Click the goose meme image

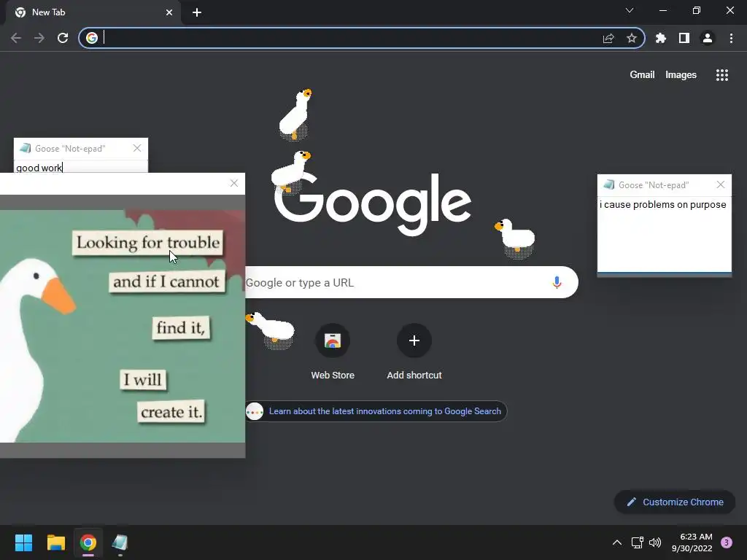pyautogui.click(x=123, y=326)
